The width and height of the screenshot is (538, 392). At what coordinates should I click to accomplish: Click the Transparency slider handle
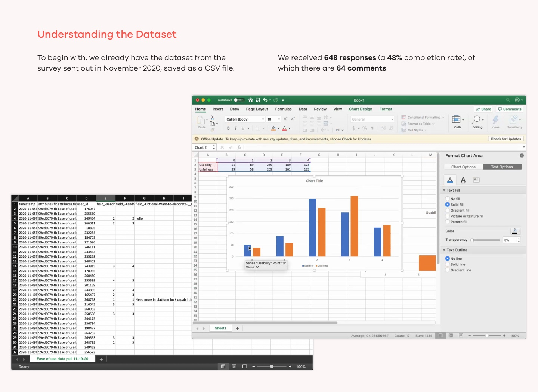tap(472, 240)
